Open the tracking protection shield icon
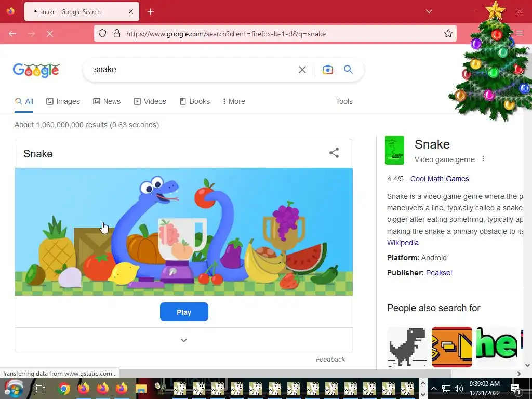 point(102,34)
